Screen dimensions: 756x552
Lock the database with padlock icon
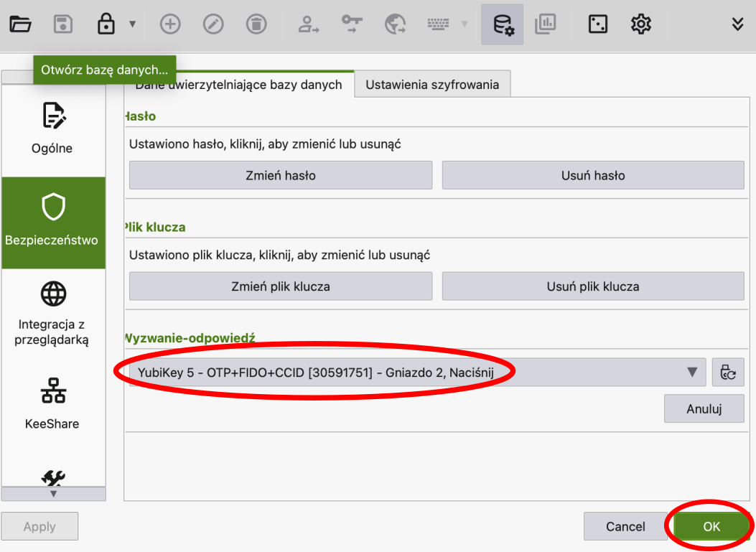[x=106, y=24]
